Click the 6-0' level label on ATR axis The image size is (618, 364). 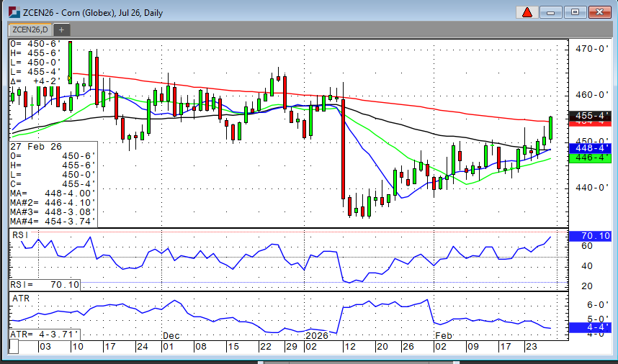click(598, 305)
